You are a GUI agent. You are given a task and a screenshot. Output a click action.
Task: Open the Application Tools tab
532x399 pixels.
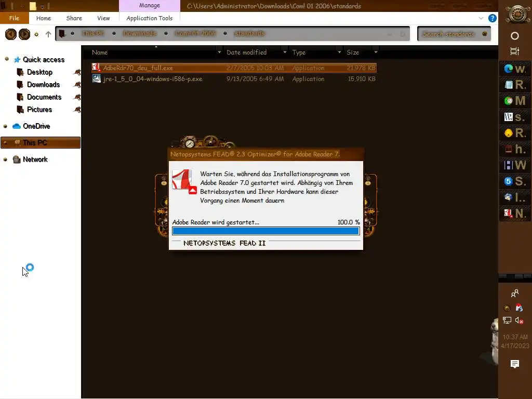[x=149, y=18]
